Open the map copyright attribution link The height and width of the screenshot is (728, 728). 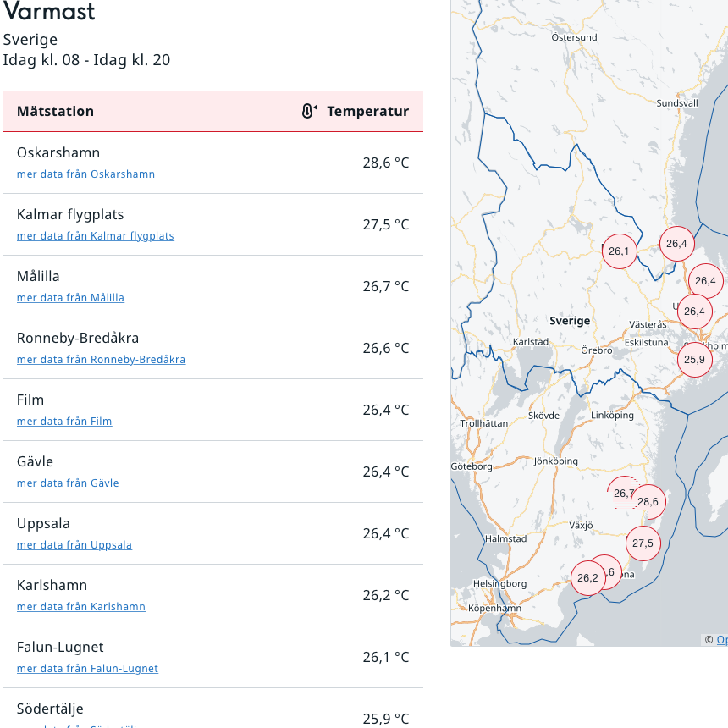tap(722, 640)
